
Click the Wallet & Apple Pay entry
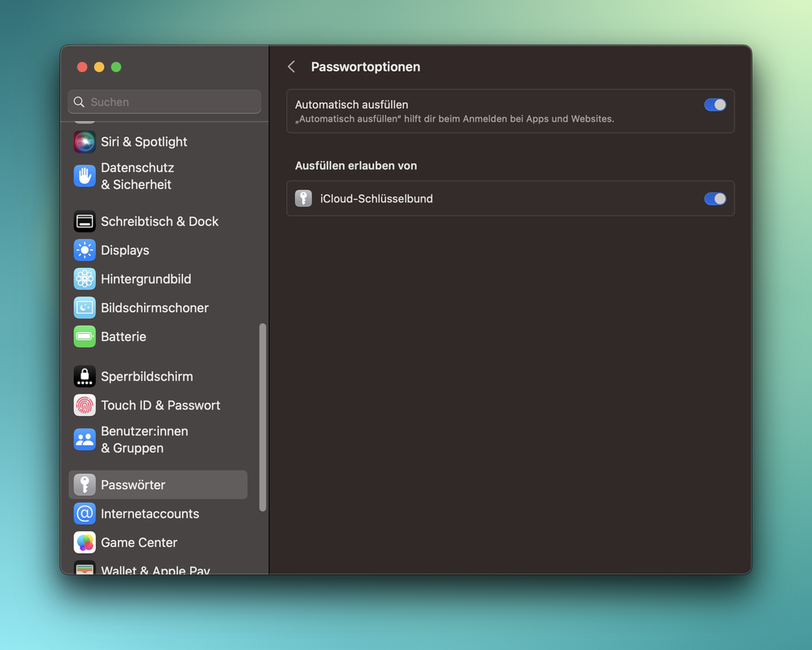click(155, 570)
